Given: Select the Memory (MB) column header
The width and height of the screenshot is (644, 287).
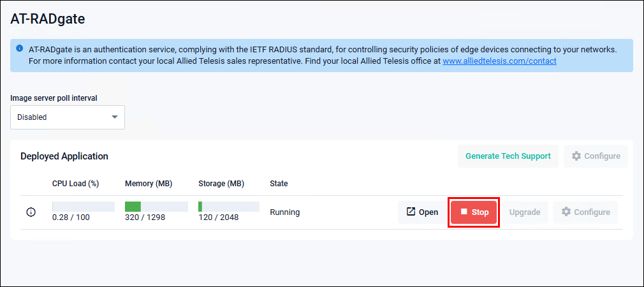Looking at the screenshot, I should [x=149, y=184].
